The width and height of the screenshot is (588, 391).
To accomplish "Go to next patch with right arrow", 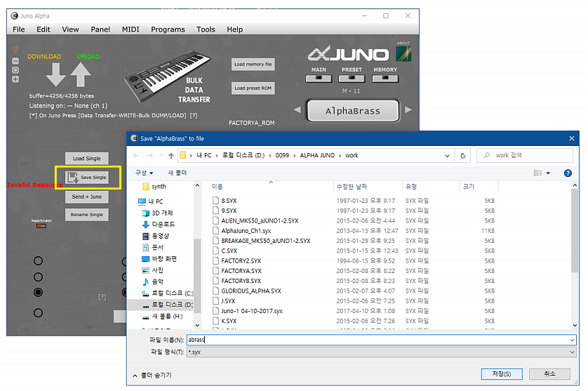I will 408,110.
